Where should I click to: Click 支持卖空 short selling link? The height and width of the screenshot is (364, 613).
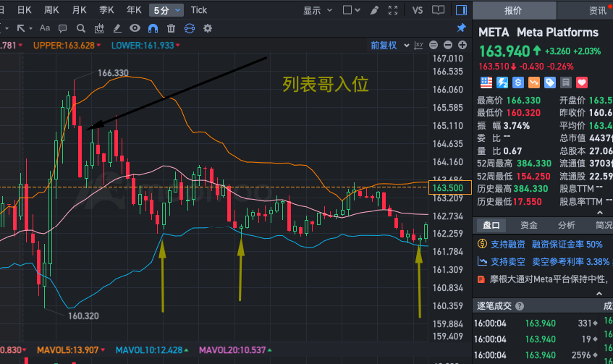(508, 261)
